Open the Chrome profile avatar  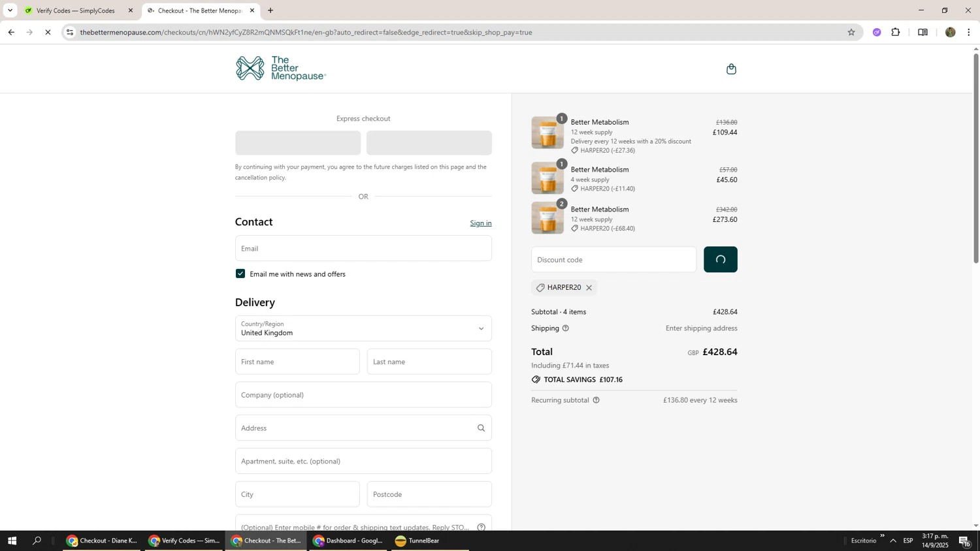pyautogui.click(x=950, y=32)
